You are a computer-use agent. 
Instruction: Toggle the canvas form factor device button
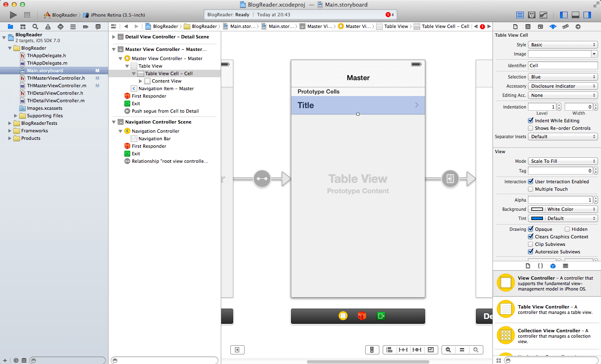pos(372,350)
